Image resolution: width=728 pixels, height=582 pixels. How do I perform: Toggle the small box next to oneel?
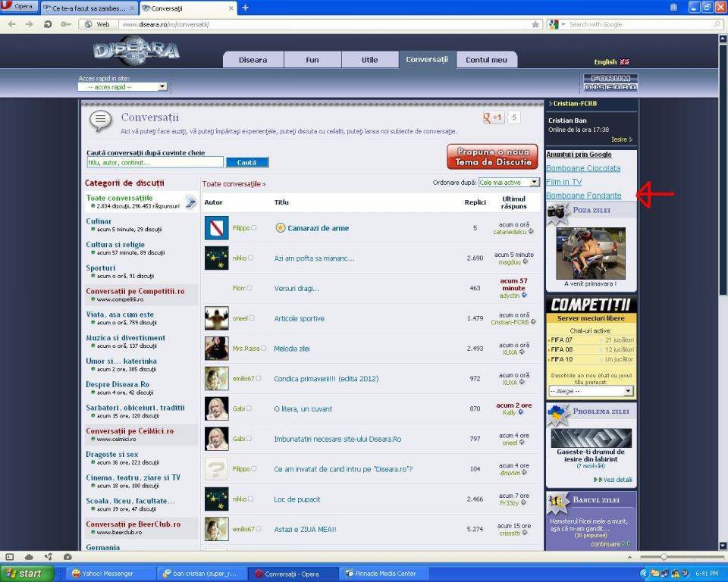tap(252, 318)
